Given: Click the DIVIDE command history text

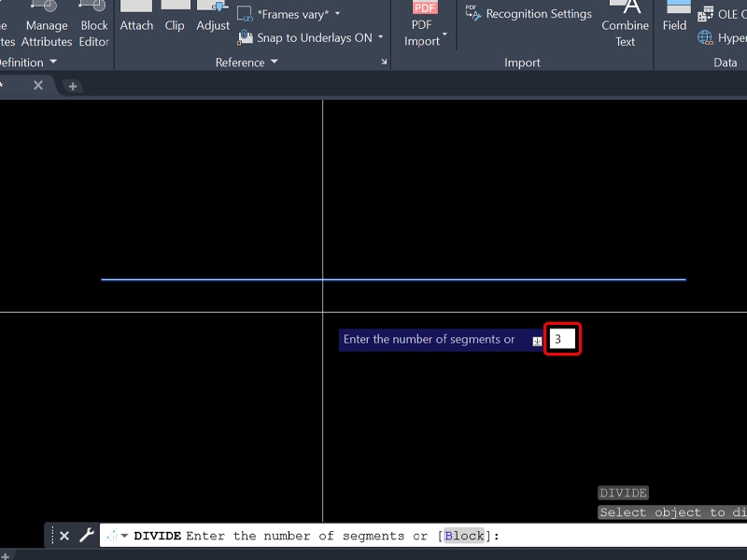Looking at the screenshot, I should coord(623,493).
